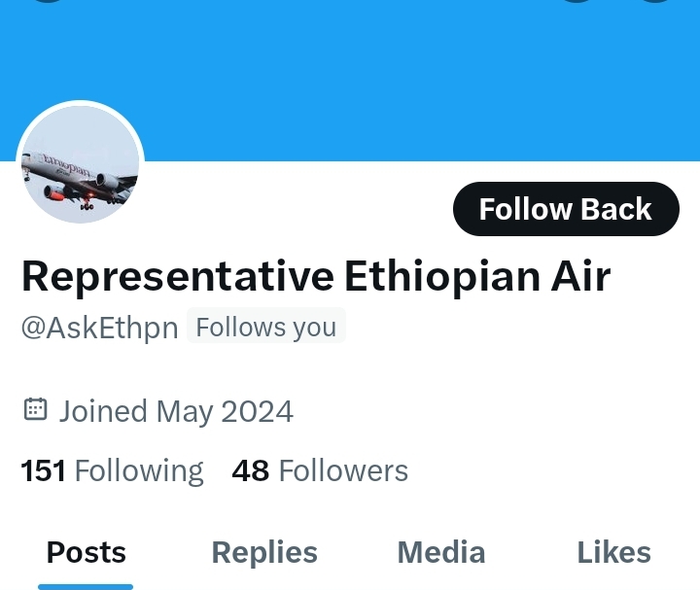
Task: Open the Media tab
Action: coord(440,552)
